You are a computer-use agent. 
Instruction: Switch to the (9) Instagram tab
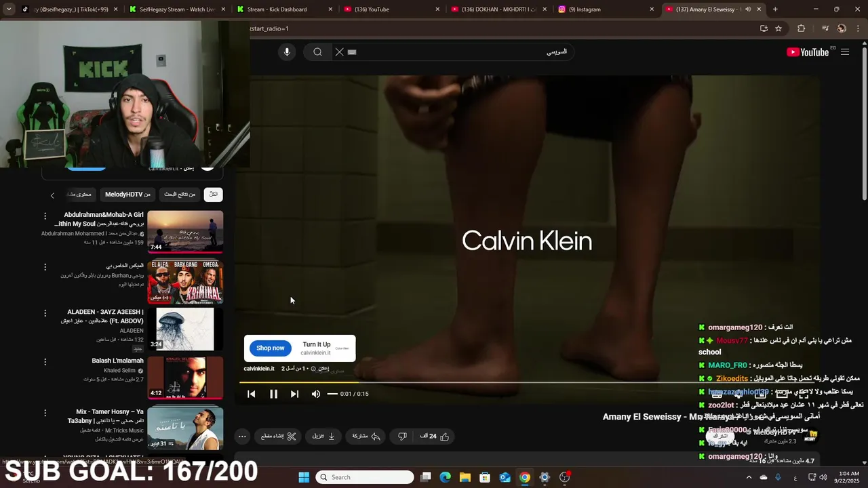pyautogui.click(x=605, y=9)
